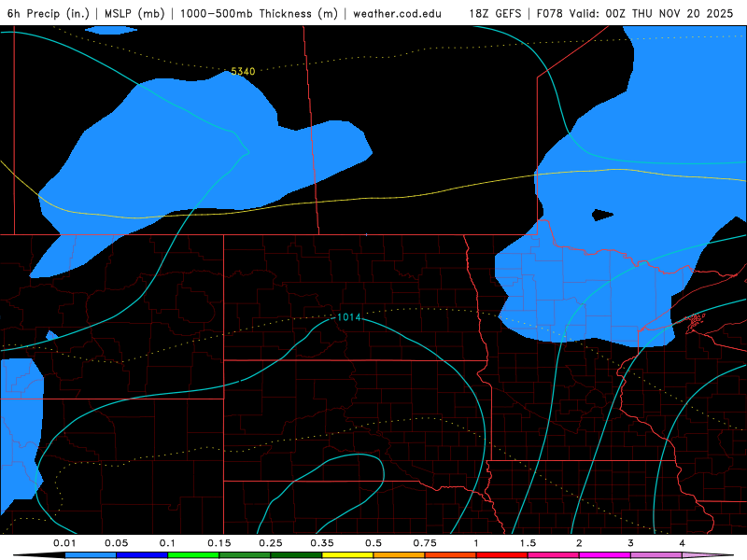Click '1000-500mb Thickness (m)' header text
This screenshot has height=560, width=747.
[259, 14]
